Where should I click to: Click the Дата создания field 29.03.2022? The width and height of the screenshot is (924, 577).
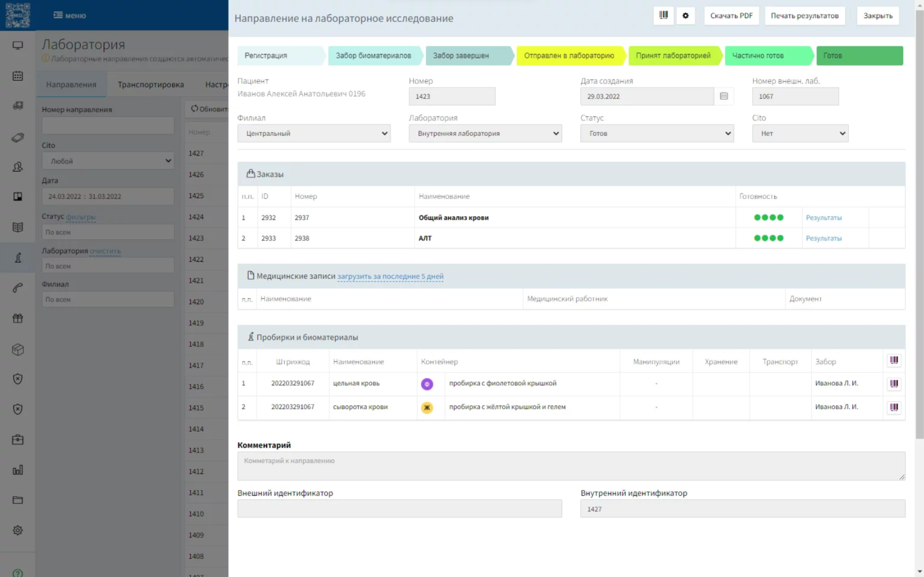tap(647, 96)
